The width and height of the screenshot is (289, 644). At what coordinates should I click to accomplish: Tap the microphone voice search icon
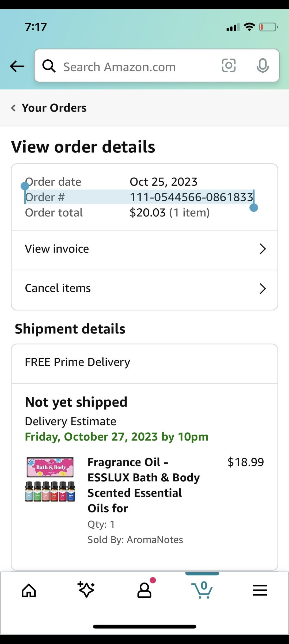tap(263, 66)
